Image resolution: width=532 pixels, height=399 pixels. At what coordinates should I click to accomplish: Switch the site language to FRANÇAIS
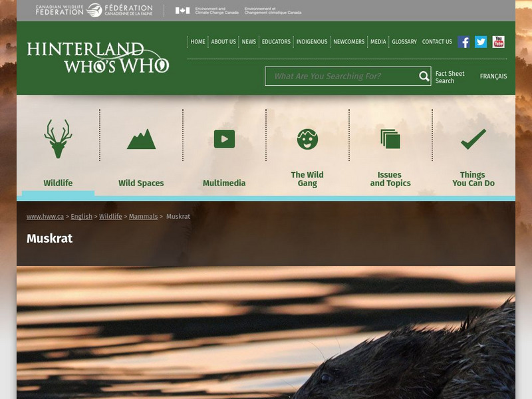click(493, 76)
